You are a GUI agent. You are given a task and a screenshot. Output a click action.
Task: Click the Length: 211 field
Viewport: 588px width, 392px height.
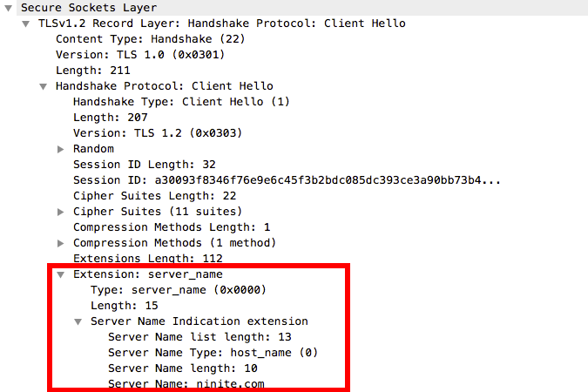click(x=89, y=71)
